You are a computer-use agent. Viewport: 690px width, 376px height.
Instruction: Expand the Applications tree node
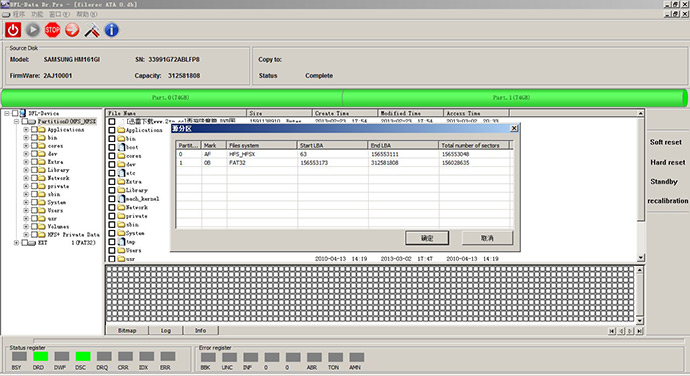pos(26,129)
